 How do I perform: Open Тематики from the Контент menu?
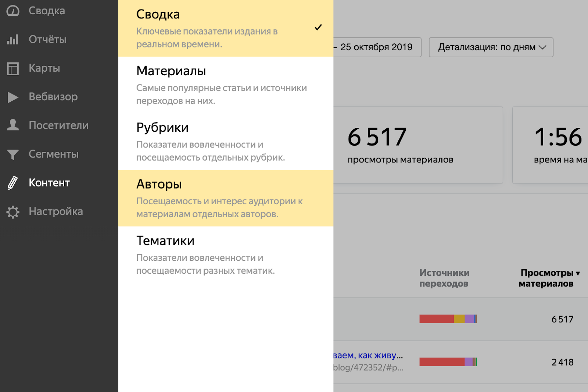[x=165, y=240]
